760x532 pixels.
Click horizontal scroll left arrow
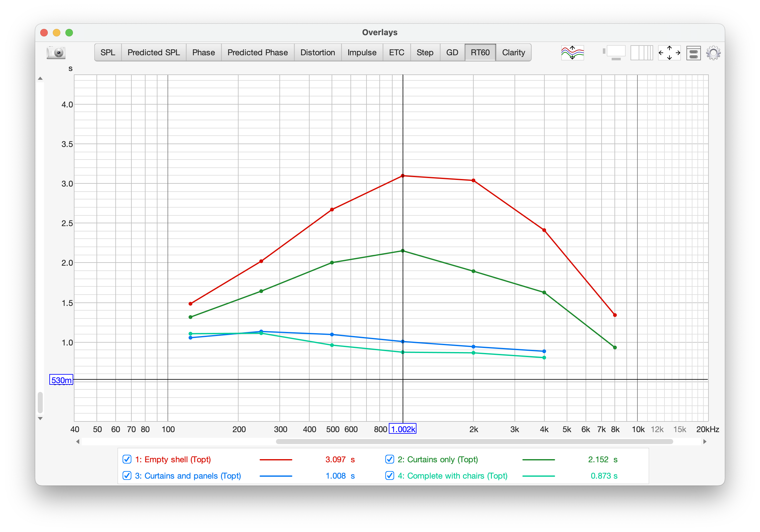(x=78, y=442)
